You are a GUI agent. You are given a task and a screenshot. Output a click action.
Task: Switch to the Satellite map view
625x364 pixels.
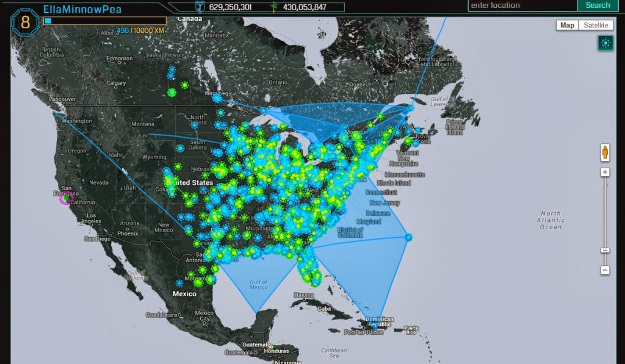coord(596,25)
